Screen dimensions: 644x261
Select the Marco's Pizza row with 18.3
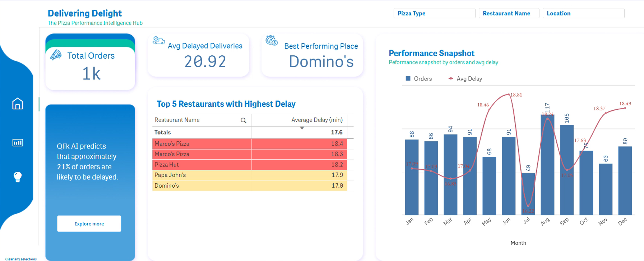tap(250, 154)
